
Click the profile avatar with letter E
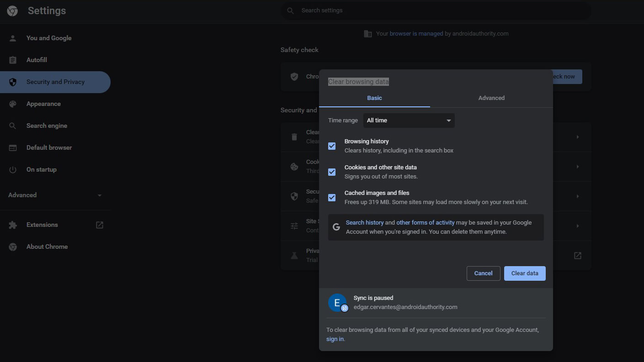tap(337, 303)
